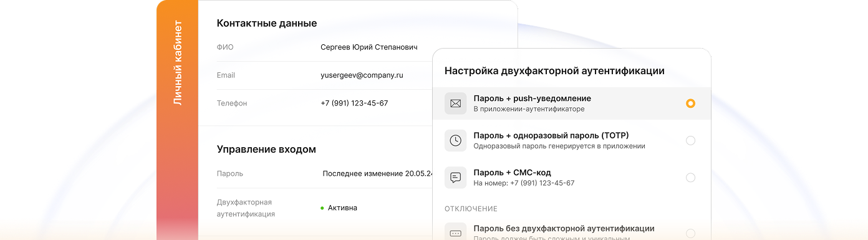Open the Личный кабинет sidebar tab
The height and width of the screenshot is (240, 868).
pos(178,62)
